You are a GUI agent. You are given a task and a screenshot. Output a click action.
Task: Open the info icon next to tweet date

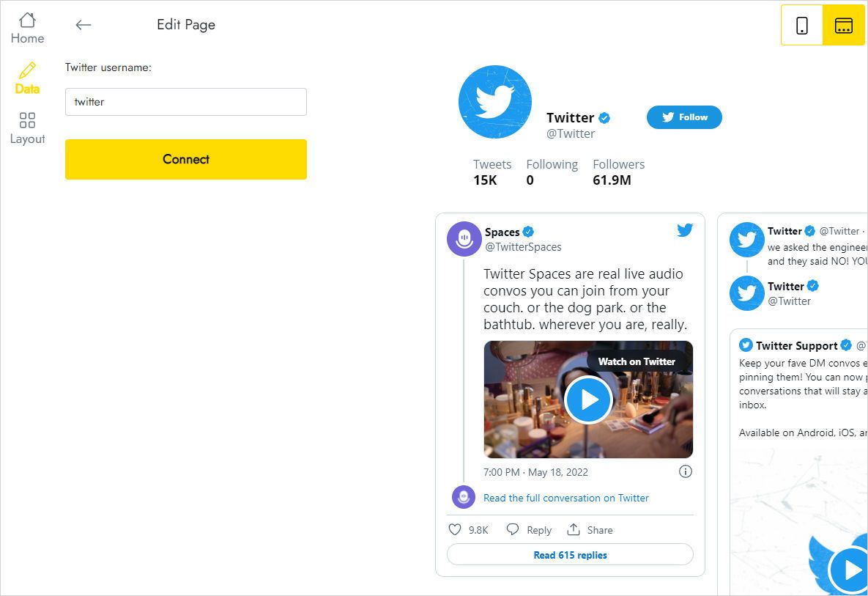click(x=686, y=471)
